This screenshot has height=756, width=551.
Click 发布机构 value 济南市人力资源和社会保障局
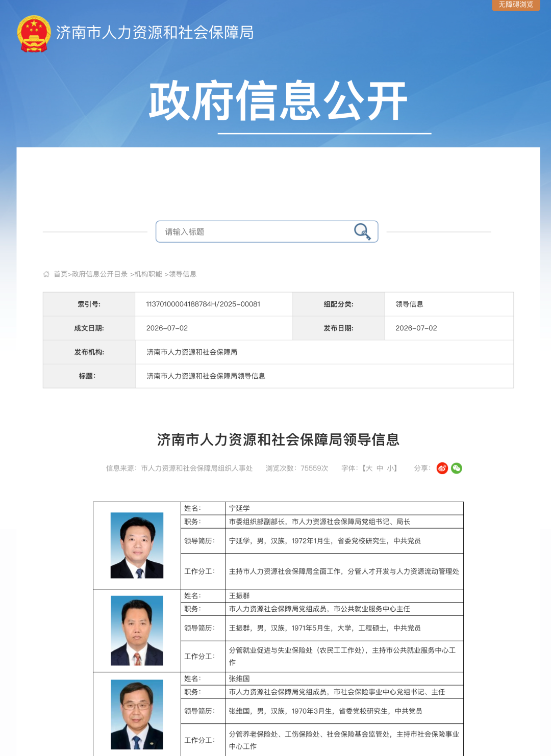point(192,352)
